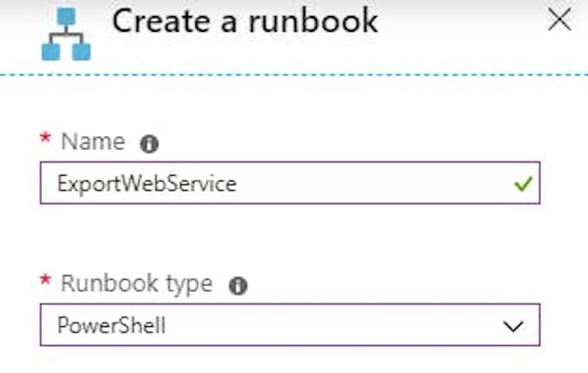
Task: Click the red asterisk beside Name
Action: coord(45,138)
